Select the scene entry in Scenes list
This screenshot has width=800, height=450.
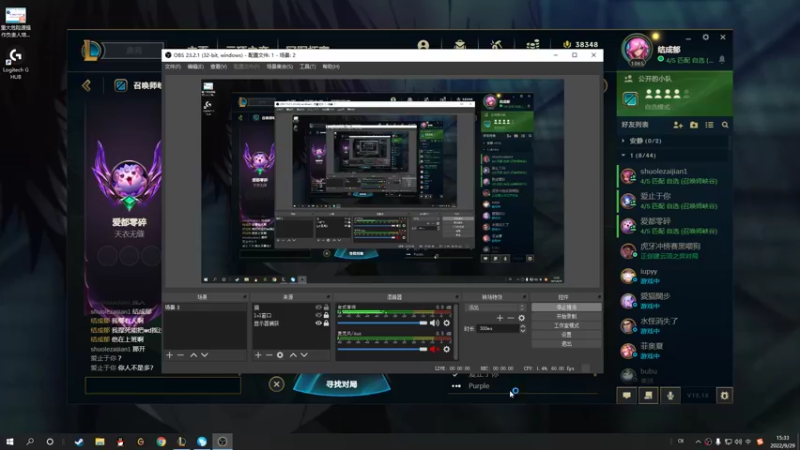point(205,307)
